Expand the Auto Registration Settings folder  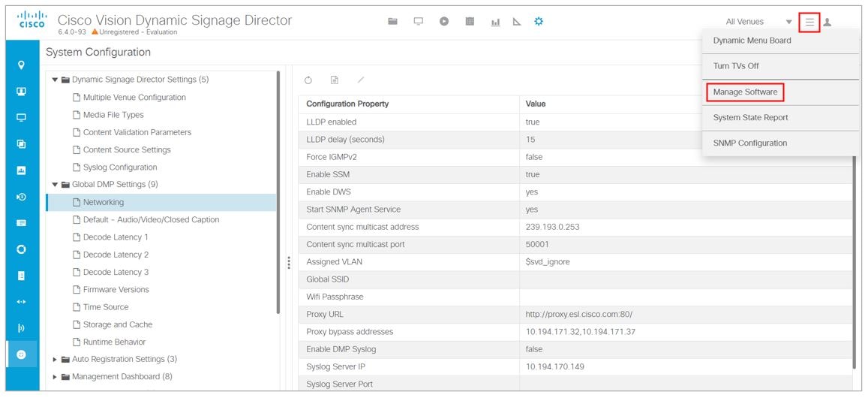[55, 360]
